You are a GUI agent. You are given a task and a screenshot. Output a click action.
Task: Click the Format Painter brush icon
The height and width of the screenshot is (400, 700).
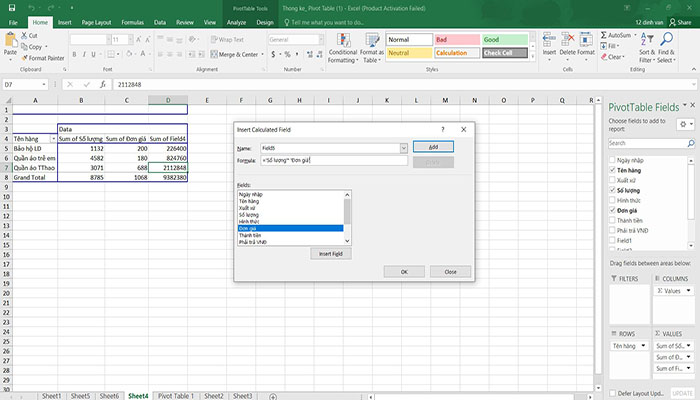(25, 58)
